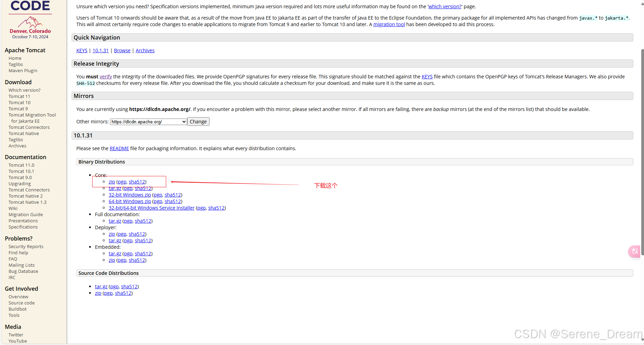
Task: Jump to 10.1.31 quick navigation link
Action: point(100,51)
